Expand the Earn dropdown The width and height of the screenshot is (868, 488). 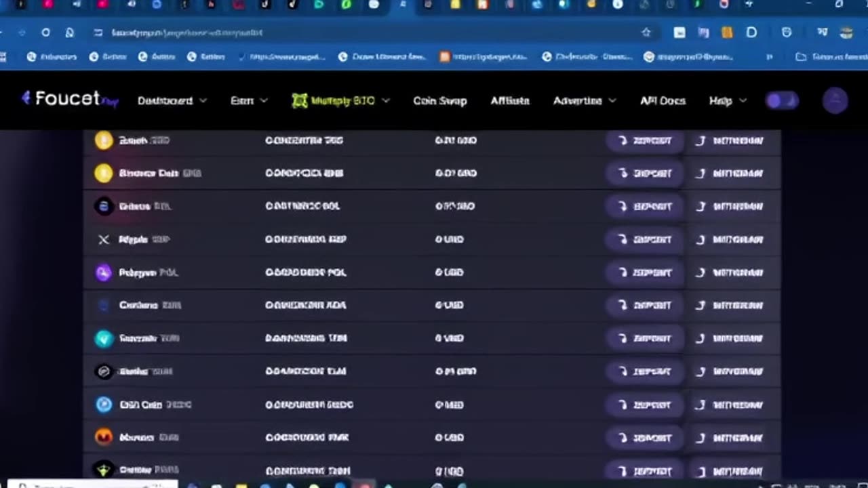[x=249, y=100]
